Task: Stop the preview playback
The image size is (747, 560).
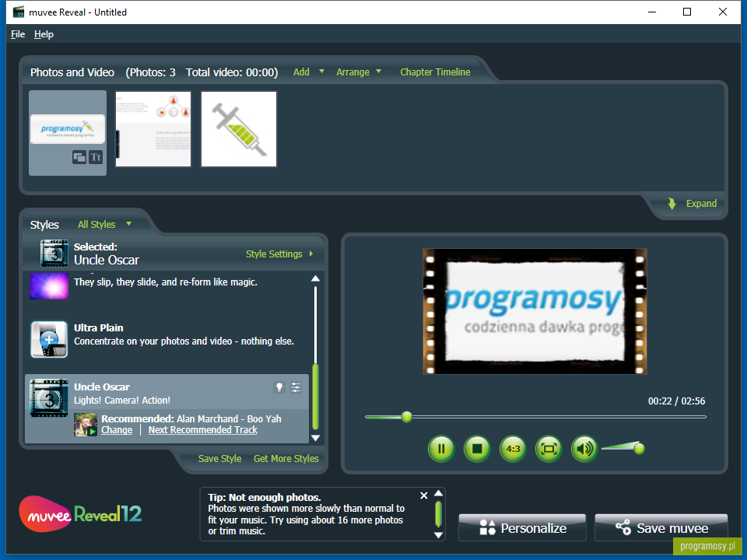Action: 477,449
